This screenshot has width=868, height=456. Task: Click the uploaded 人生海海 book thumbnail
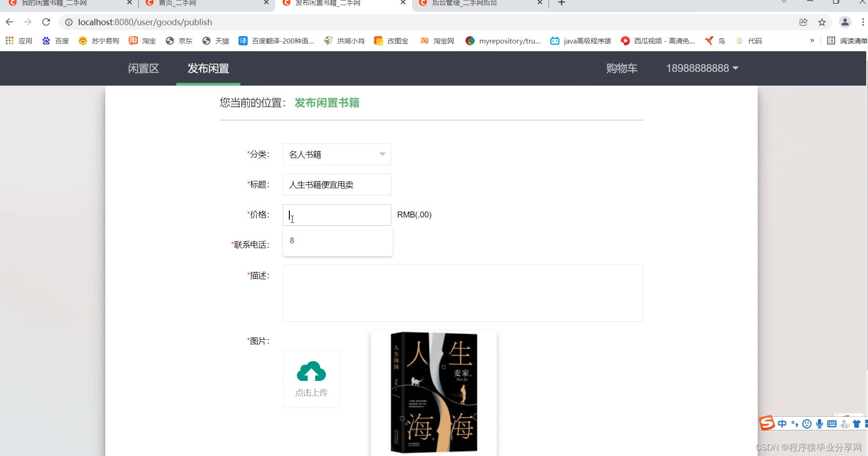[x=434, y=392]
